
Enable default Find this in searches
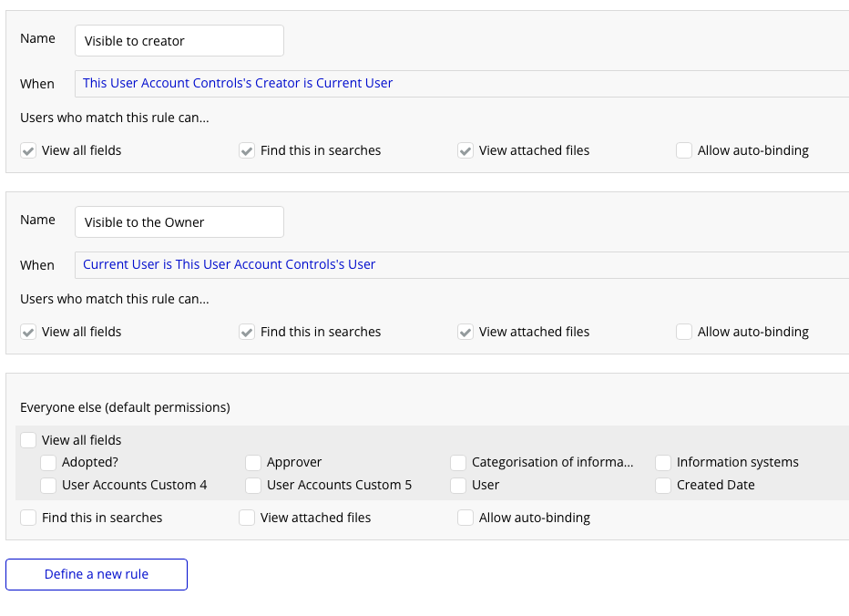point(28,518)
